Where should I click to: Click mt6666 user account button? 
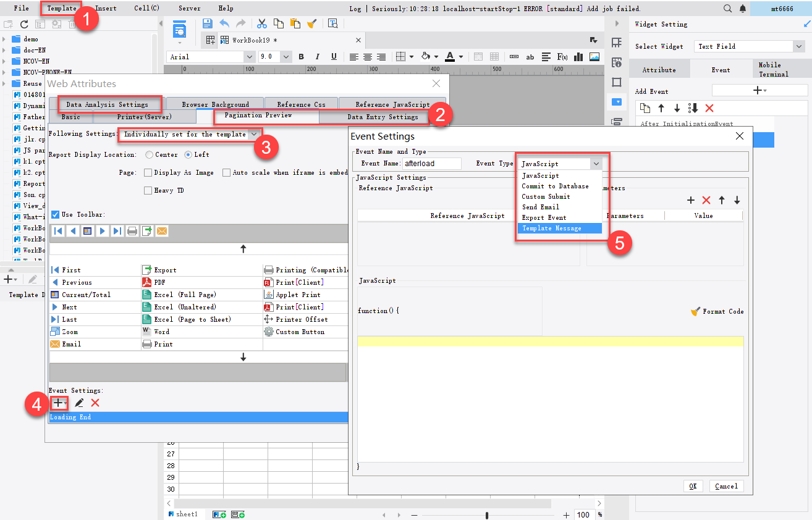(782, 9)
